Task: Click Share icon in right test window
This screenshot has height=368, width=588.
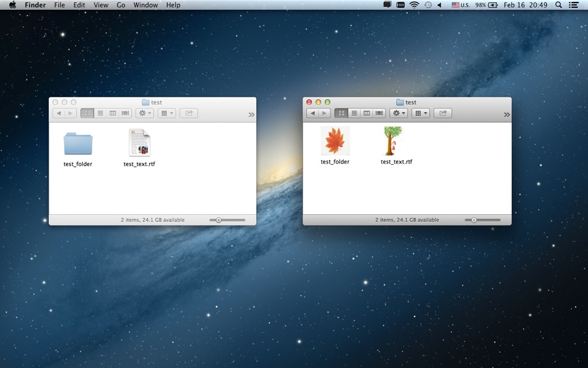Action: click(443, 113)
